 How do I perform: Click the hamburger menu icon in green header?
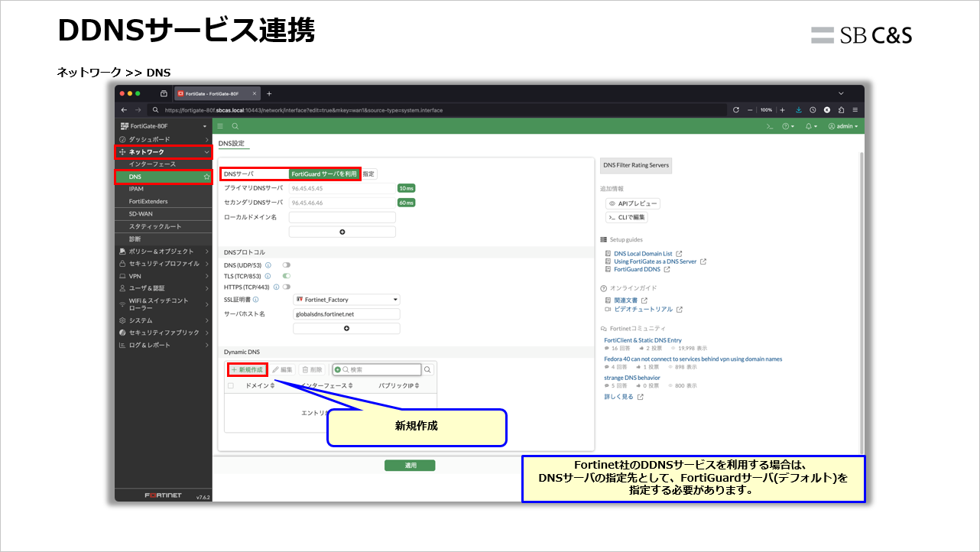tap(220, 126)
